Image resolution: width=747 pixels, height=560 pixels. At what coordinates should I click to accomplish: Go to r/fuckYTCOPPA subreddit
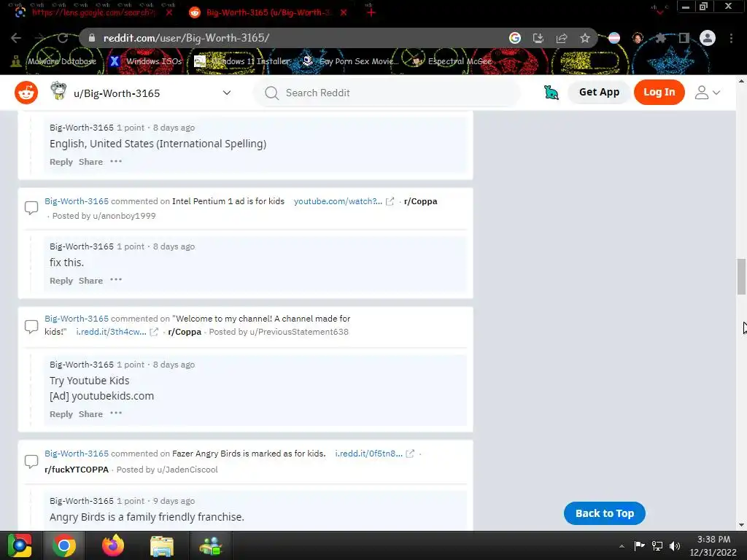point(77,470)
